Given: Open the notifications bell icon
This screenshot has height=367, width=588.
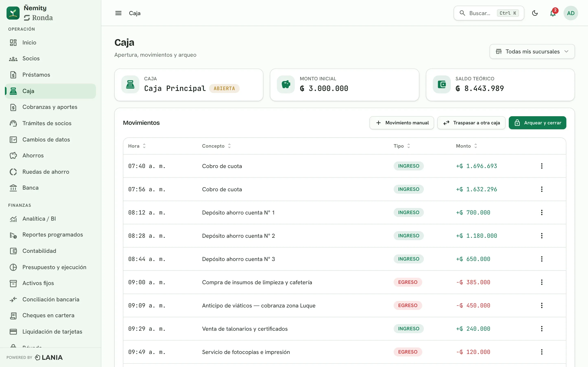Looking at the screenshot, I should coord(553,13).
